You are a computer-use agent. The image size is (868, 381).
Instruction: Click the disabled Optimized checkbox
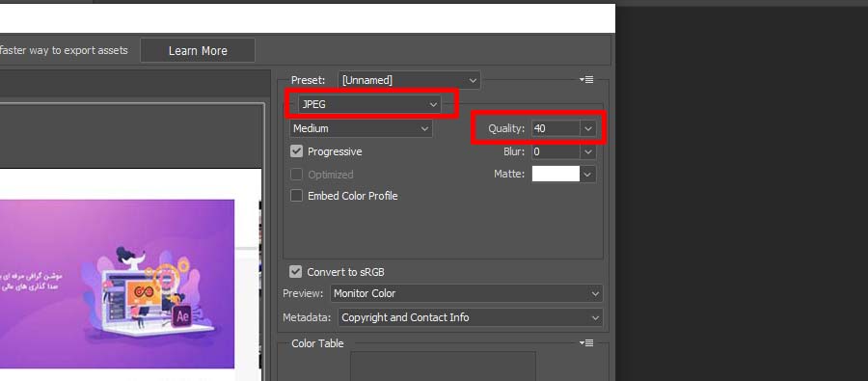[297, 175]
